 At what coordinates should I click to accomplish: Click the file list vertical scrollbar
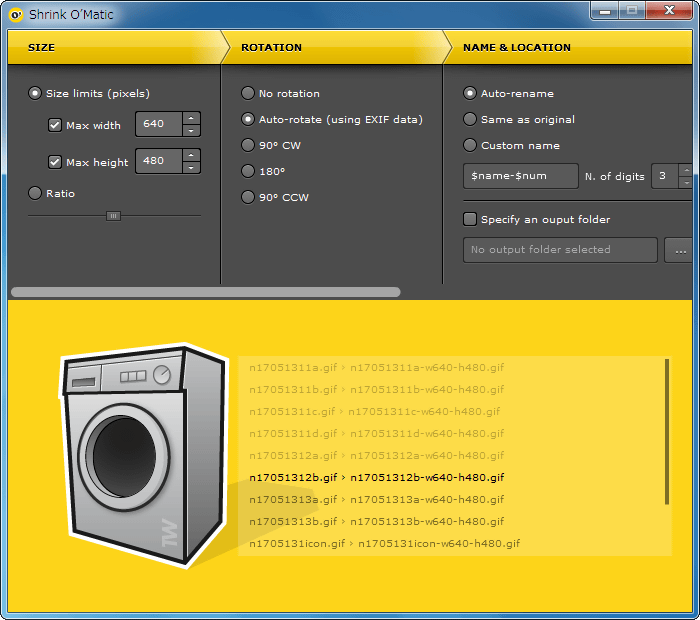click(x=667, y=432)
